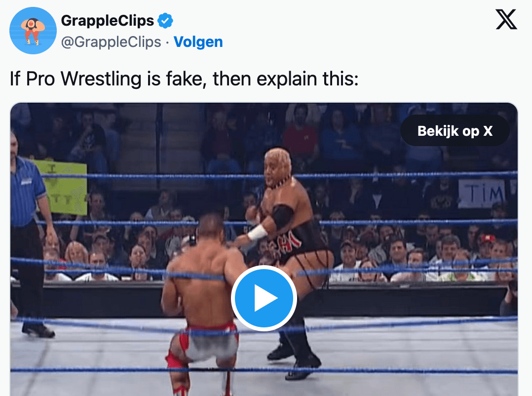This screenshot has height=396, width=532.
Task: Open the GrappleClips profile avatar
Action: click(33, 31)
